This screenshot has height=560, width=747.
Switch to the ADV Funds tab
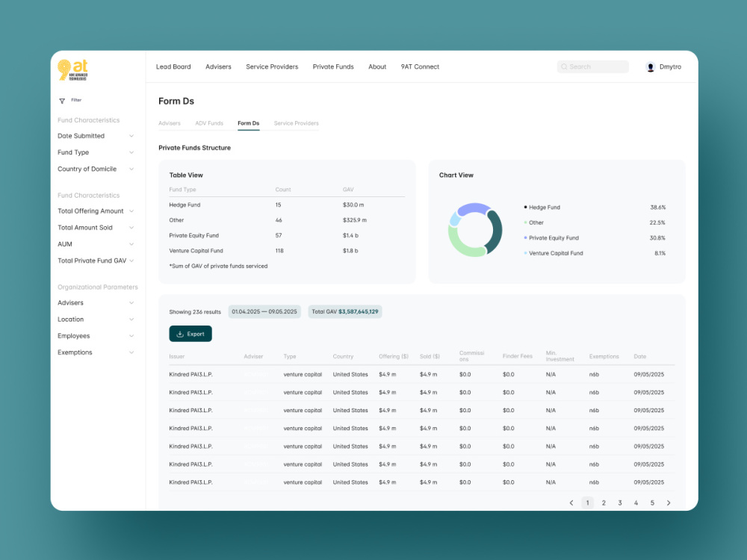point(209,123)
